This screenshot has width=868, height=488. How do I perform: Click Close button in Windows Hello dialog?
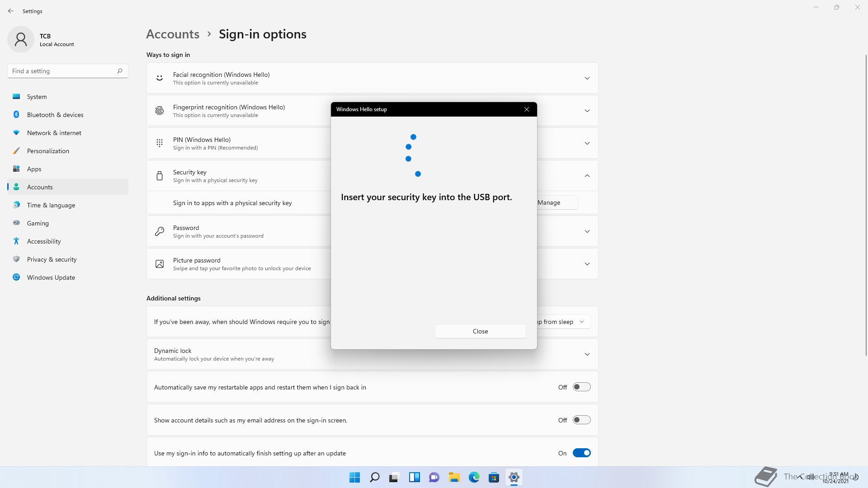pyautogui.click(x=480, y=331)
